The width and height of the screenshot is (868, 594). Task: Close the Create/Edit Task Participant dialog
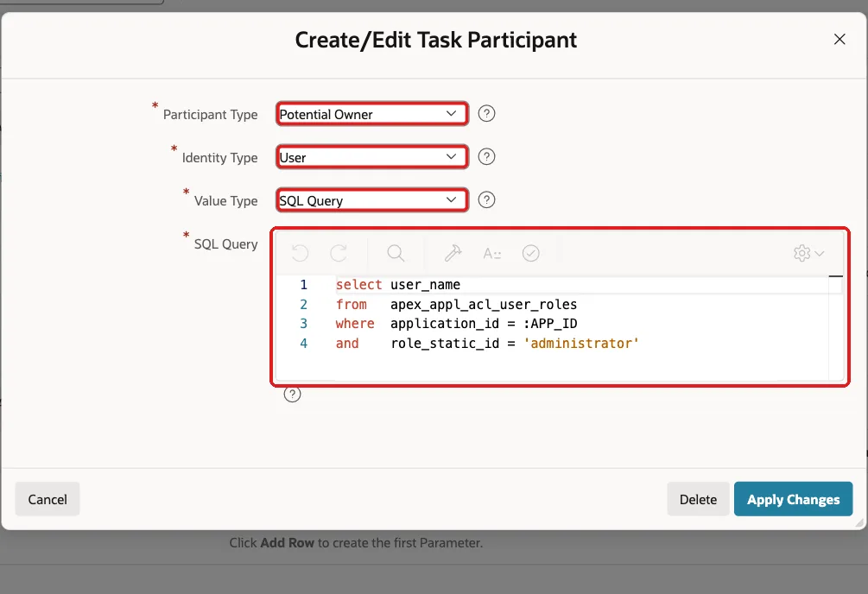[839, 40]
